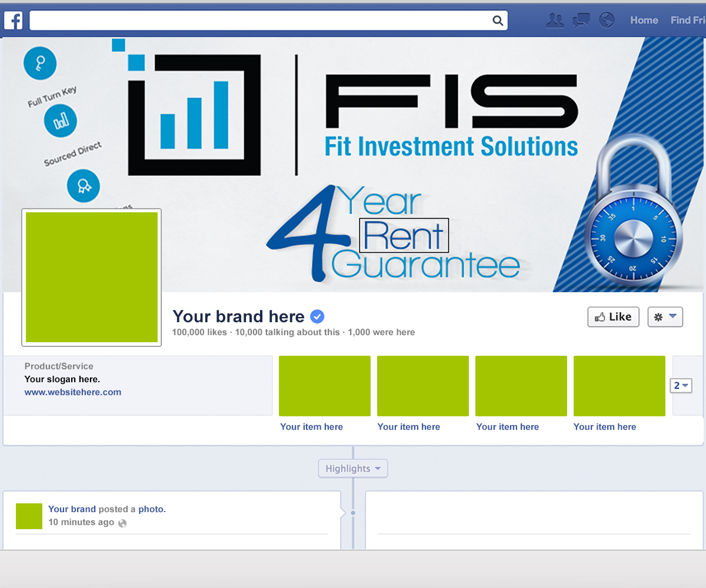Screen dimensions: 706x588
Task: Click the public globe icon on post
Action: (122, 523)
